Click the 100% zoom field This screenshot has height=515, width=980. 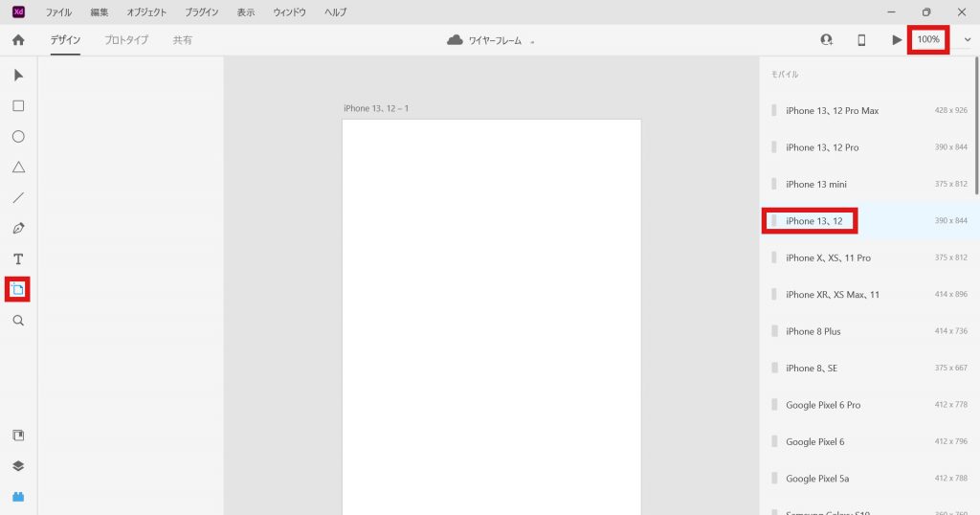pos(928,39)
